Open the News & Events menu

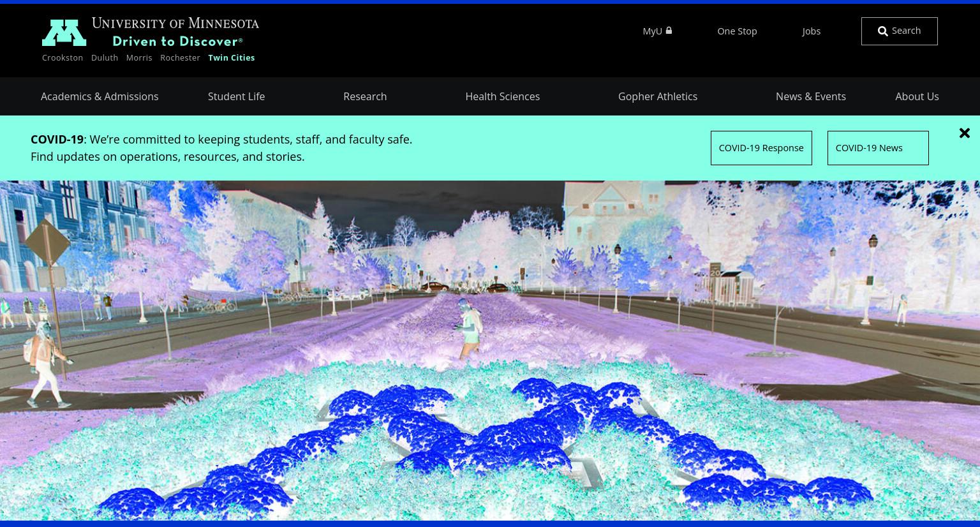click(x=811, y=96)
